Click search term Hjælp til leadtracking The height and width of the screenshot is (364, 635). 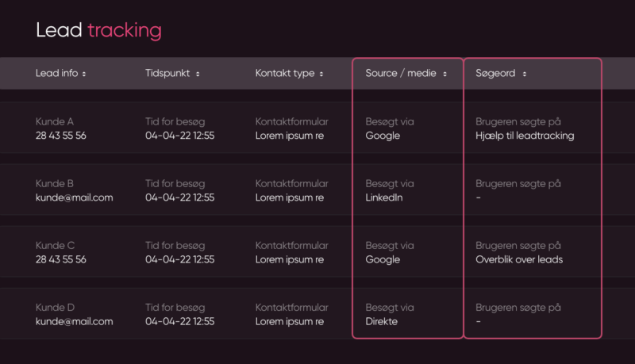(x=525, y=136)
